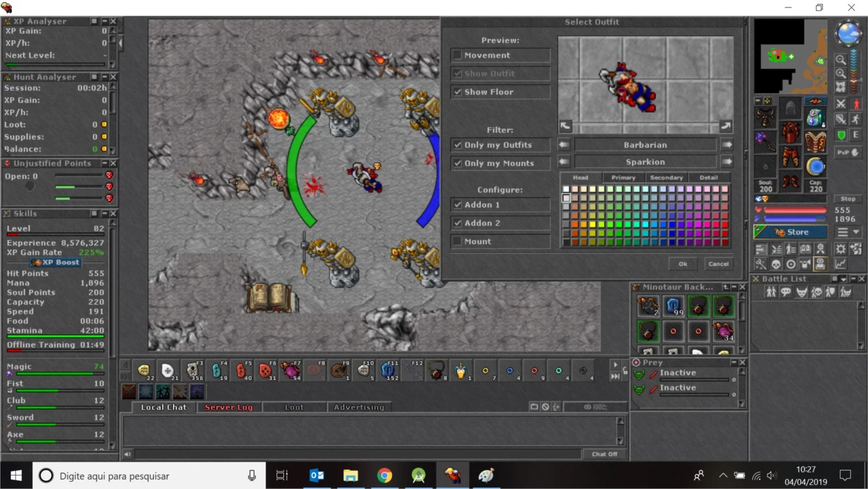This screenshot has height=489, width=868.
Task: Pick the bright red swatch in the palette
Action: pos(725,225)
